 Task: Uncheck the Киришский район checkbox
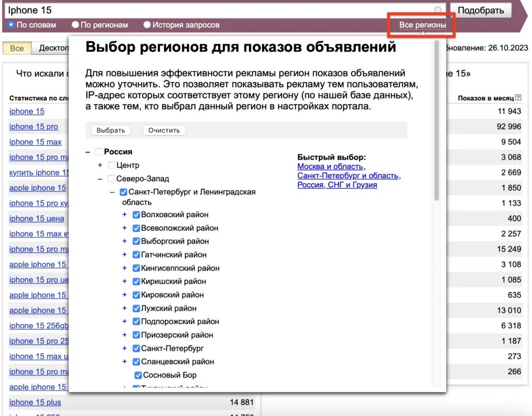[x=136, y=281]
